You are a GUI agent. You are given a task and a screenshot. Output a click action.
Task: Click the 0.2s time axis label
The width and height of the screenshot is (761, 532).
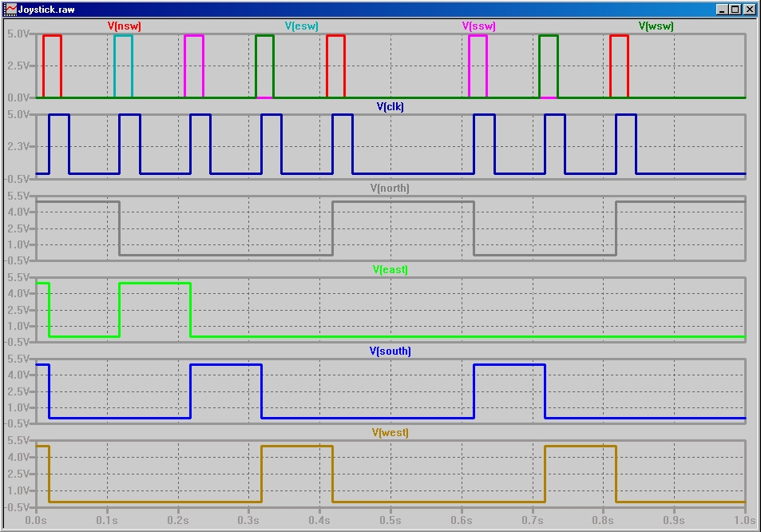[177, 521]
